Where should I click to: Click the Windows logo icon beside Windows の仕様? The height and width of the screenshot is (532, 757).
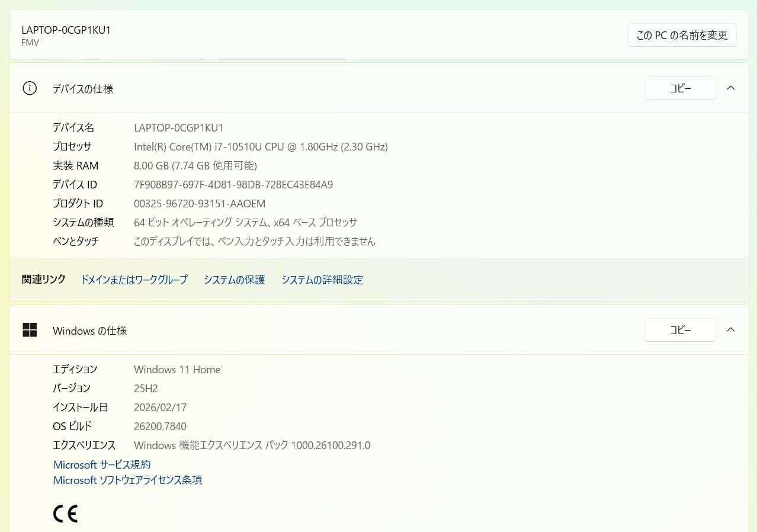pos(30,330)
